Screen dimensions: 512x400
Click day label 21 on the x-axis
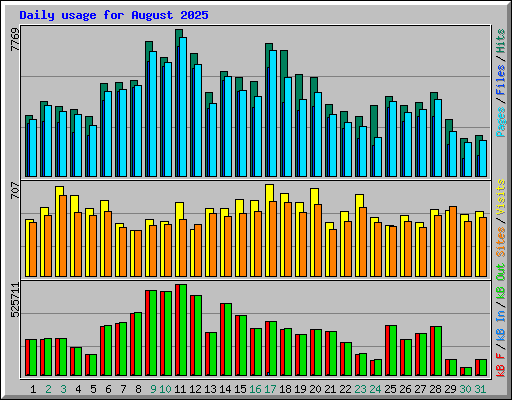(330, 389)
